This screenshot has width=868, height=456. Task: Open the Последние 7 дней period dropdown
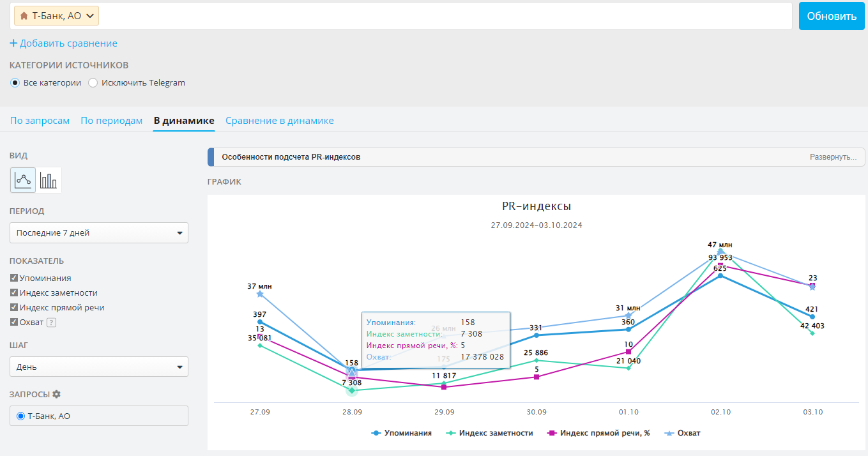[99, 232]
